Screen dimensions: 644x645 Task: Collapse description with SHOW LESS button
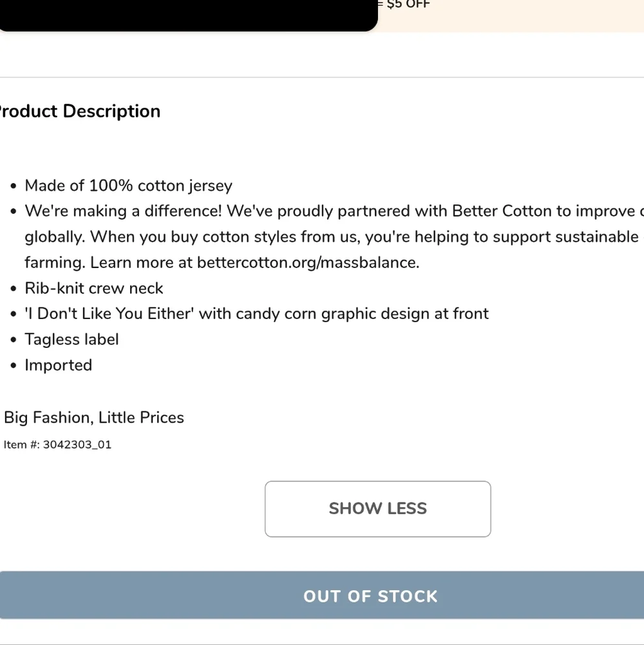pyautogui.click(x=377, y=509)
